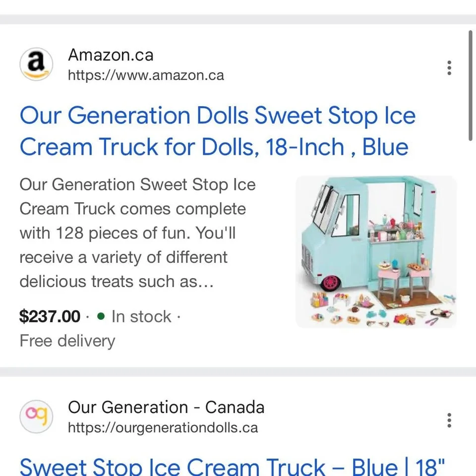This screenshot has width=476, height=476.
Task: Open the Sweet Stop Ice Cream Truck Blue 18" link
Action: point(233,466)
